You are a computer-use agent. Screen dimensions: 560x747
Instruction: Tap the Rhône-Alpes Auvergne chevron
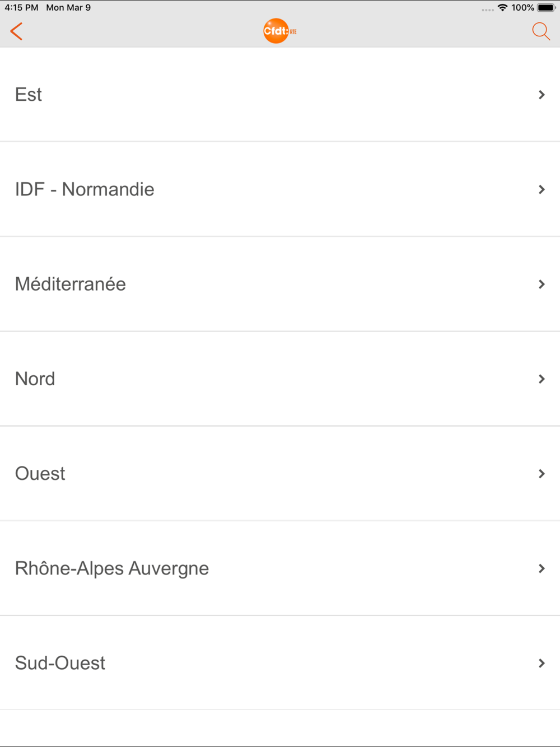(542, 568)
